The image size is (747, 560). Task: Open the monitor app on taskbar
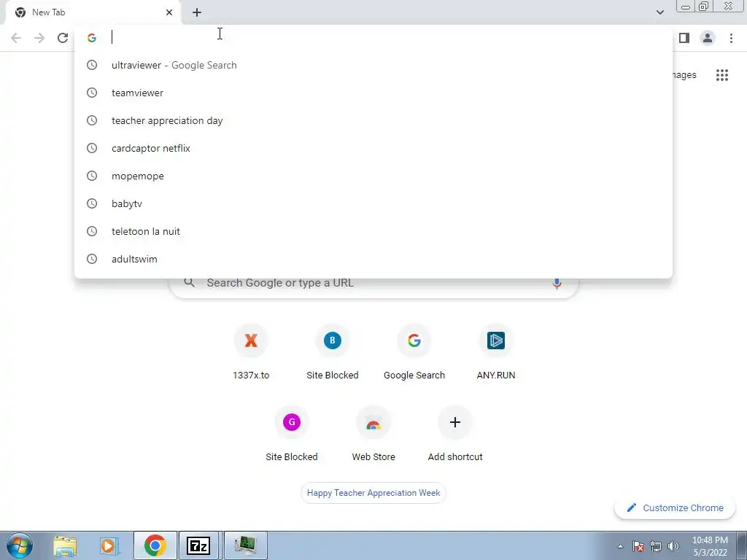click(x=245, y=545)
